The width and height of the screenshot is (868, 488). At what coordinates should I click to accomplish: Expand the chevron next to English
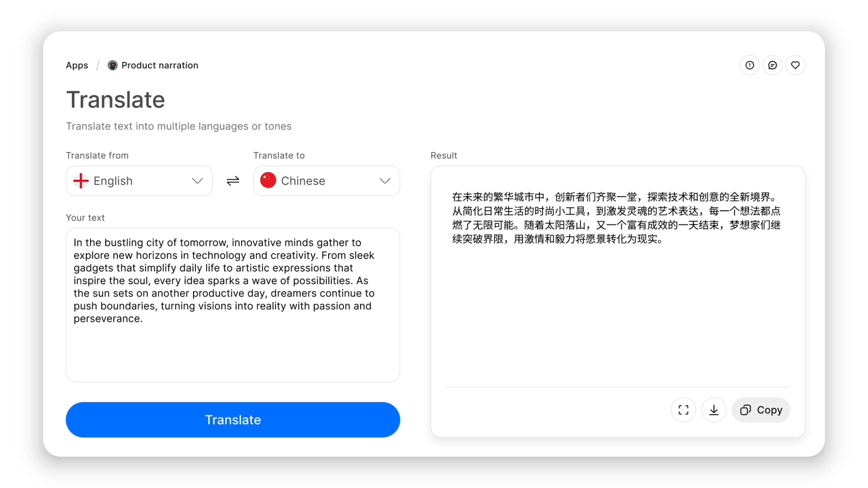[198, 181]
